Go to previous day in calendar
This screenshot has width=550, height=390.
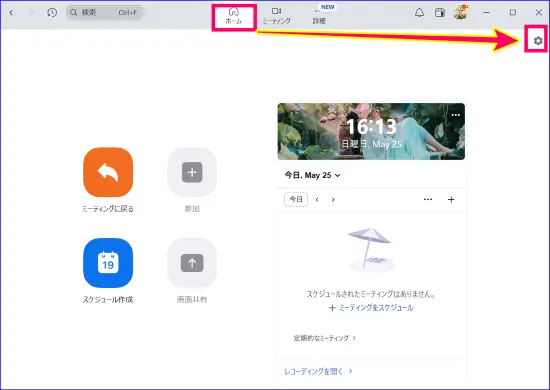coord(317,200)
